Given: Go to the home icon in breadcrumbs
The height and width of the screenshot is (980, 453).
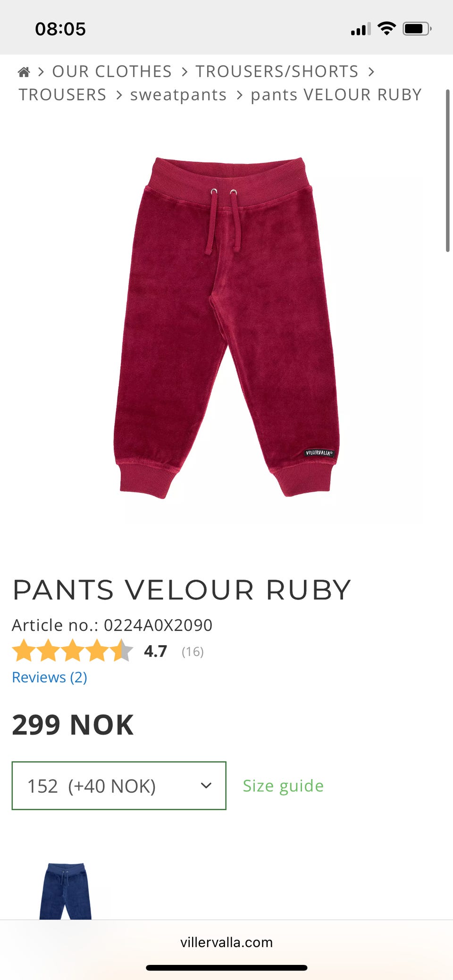Looking at the screenshot, I should pyautogui.click(x=24, y=72).
